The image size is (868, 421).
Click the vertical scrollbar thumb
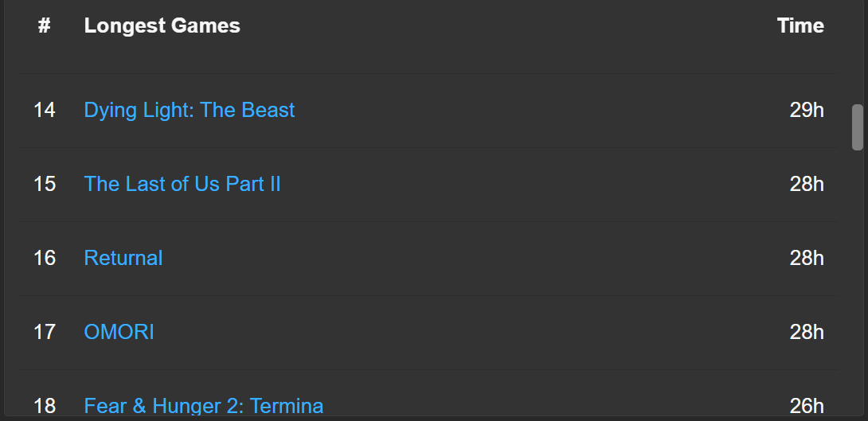tap(858, 127)
